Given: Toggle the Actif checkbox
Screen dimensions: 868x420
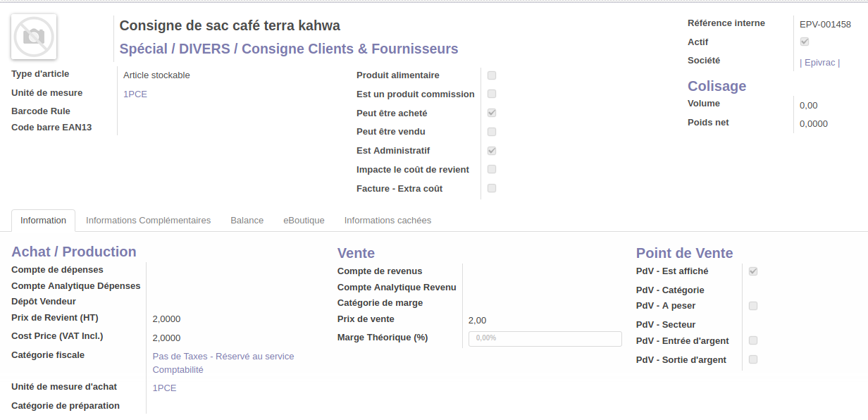Looking at the screenshot, I should pos(805,42).
